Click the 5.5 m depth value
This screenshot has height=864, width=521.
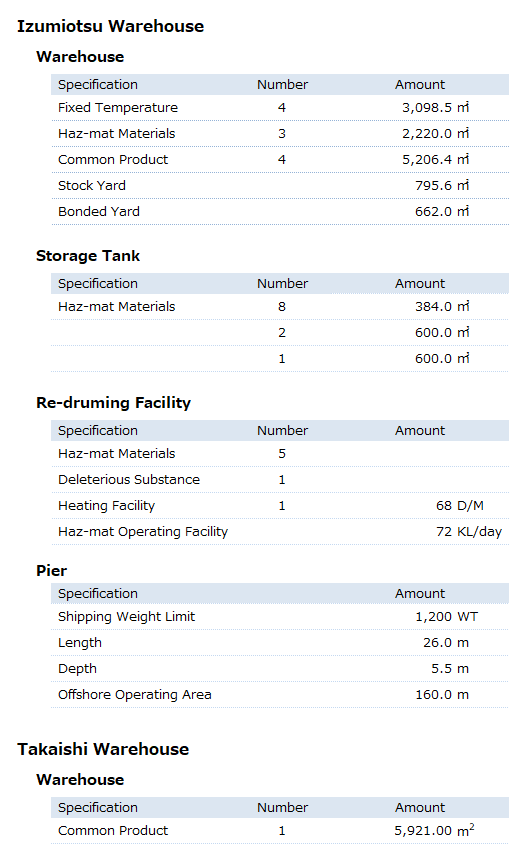450,668
